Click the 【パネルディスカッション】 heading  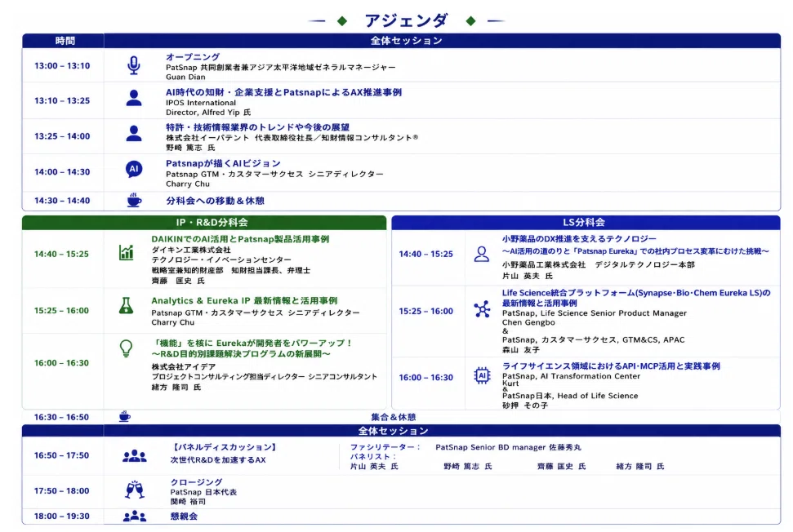[224, 447]
